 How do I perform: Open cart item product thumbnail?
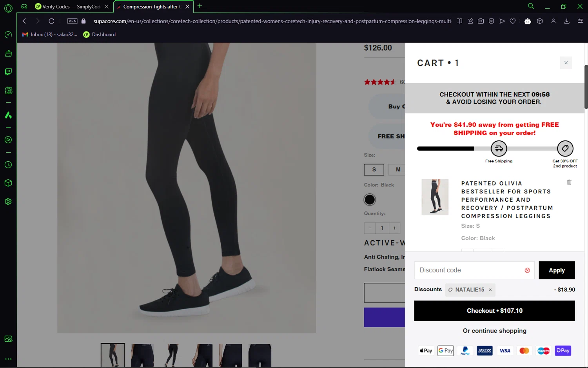435,197
